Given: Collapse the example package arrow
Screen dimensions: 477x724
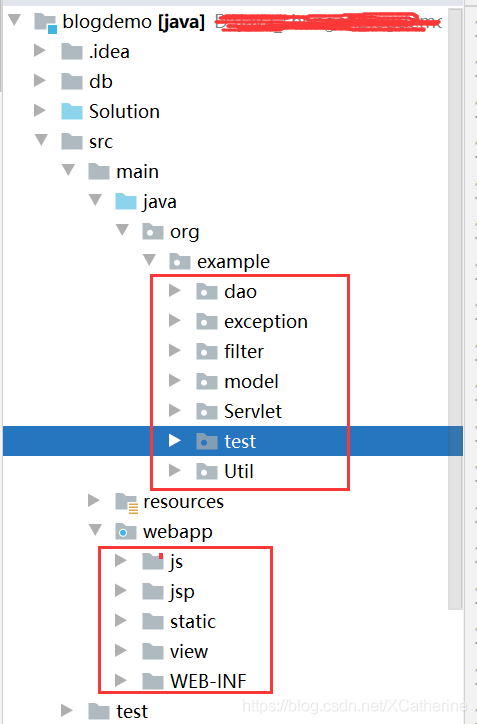Looking at the screenshot, I should pyautogui.click(x=150, y=260).
